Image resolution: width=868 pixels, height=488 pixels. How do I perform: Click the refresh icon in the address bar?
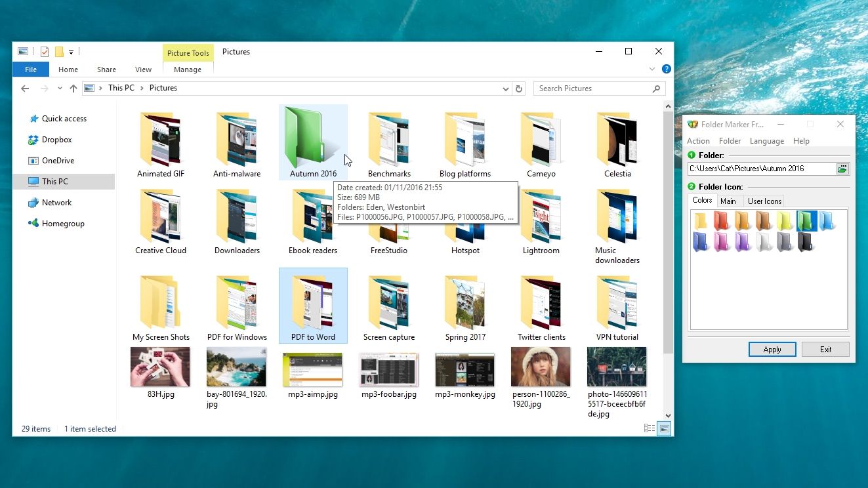click(x=519, y=88)
